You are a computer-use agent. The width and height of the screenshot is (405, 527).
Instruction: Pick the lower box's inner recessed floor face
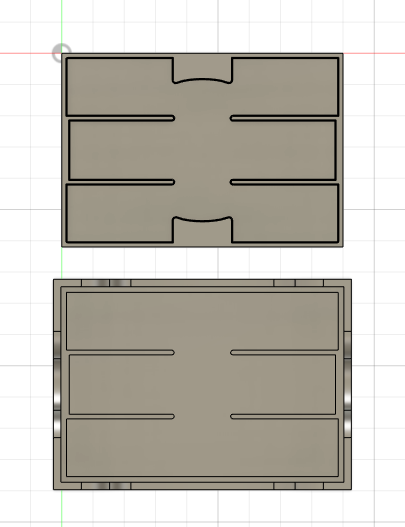pos(202,384)
